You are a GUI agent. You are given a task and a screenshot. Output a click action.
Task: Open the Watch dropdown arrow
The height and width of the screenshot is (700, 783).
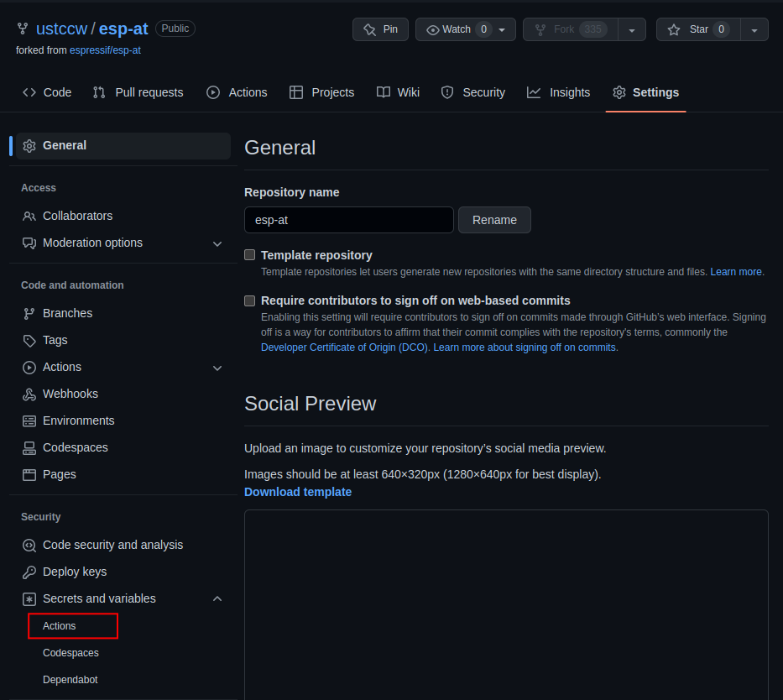click(501, 29)
